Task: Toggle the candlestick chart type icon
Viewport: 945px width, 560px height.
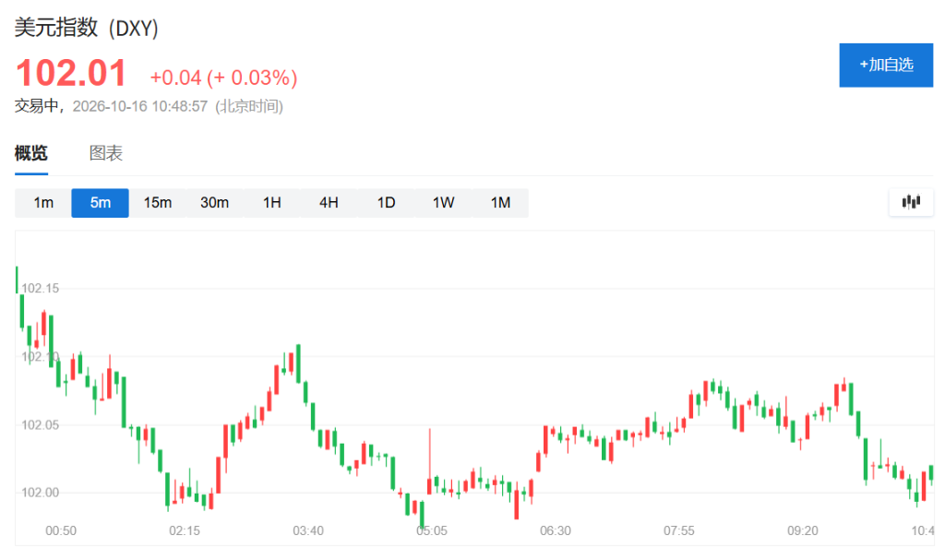Action: click(911, 202)
